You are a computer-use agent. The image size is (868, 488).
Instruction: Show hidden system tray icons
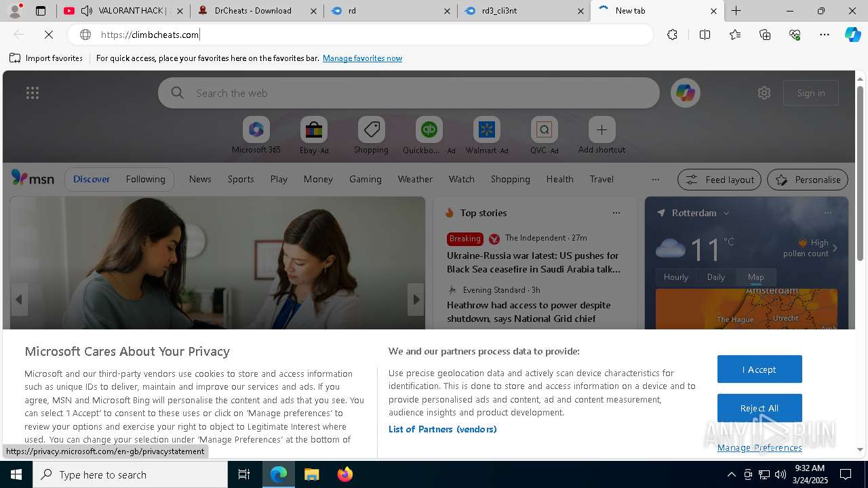click(731, 474)
